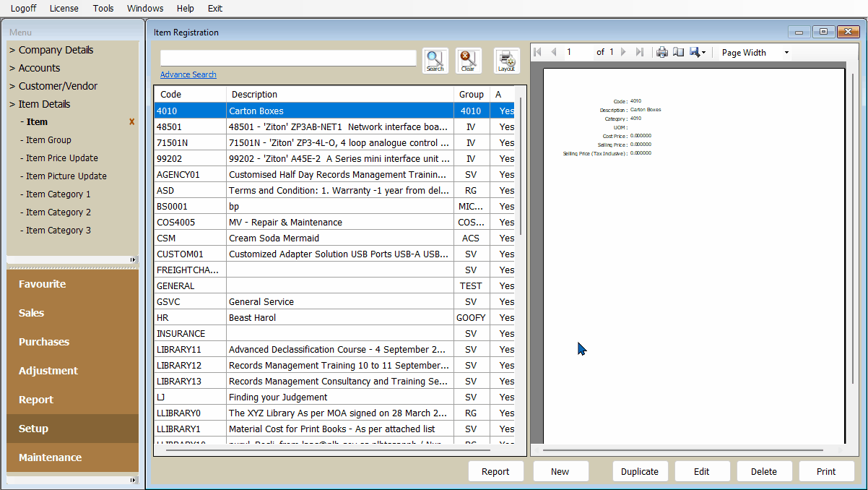Open the Logoff menu

[x=24, y=9]
